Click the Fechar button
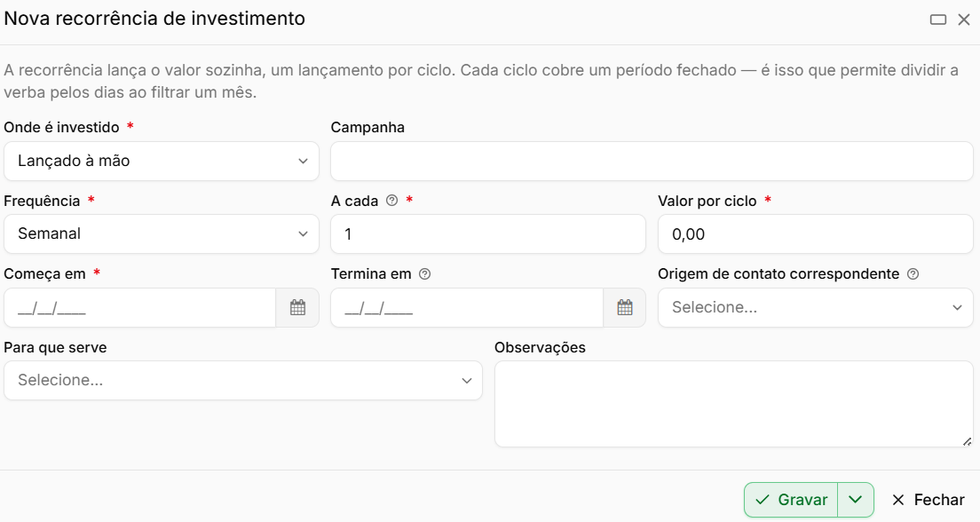The image size is (980, 522). coord(929,500)
